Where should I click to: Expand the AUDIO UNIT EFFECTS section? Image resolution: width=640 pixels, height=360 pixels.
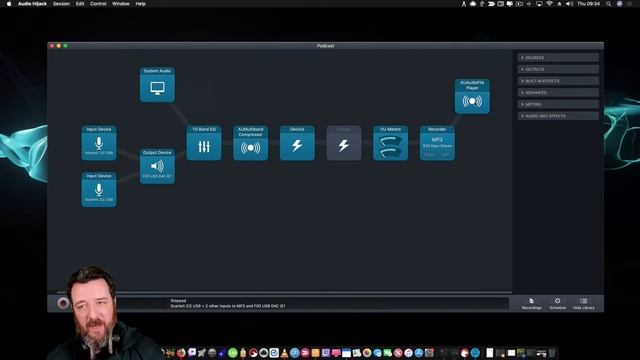[x=558, y=116]
